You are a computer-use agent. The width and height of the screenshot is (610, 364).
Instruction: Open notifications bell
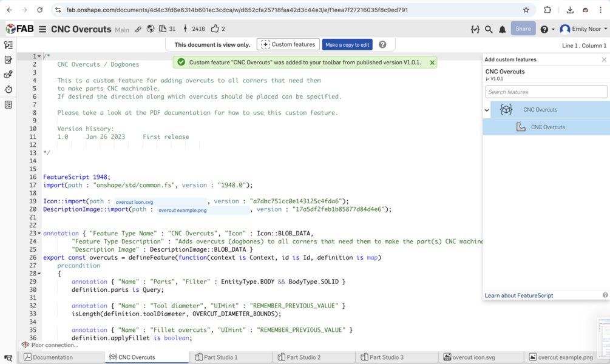coord(502,29)
